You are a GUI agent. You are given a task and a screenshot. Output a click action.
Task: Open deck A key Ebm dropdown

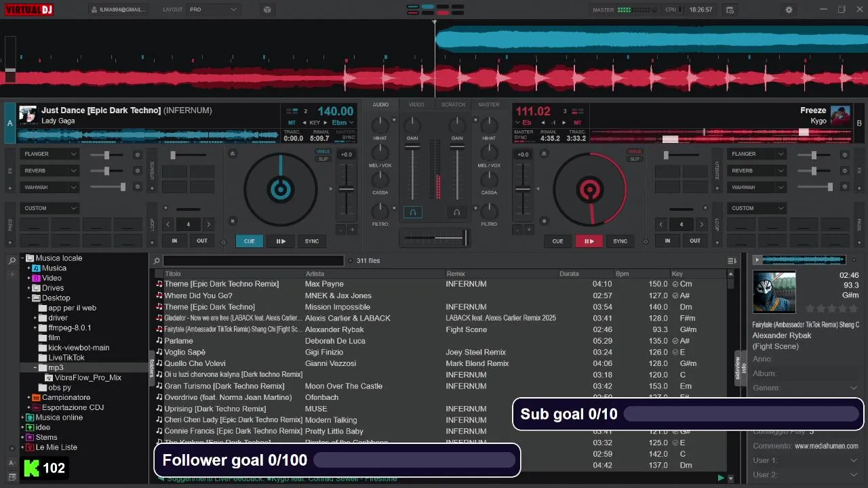(343, 123)
